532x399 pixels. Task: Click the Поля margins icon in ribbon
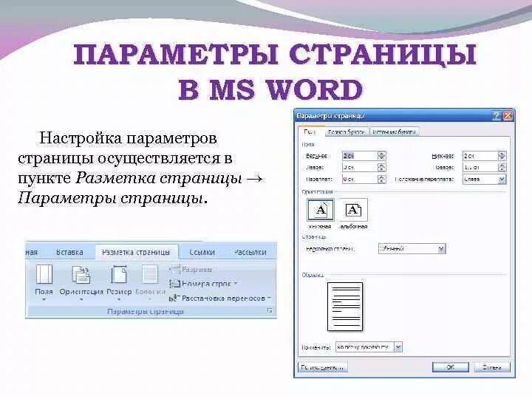click(44, 274)
